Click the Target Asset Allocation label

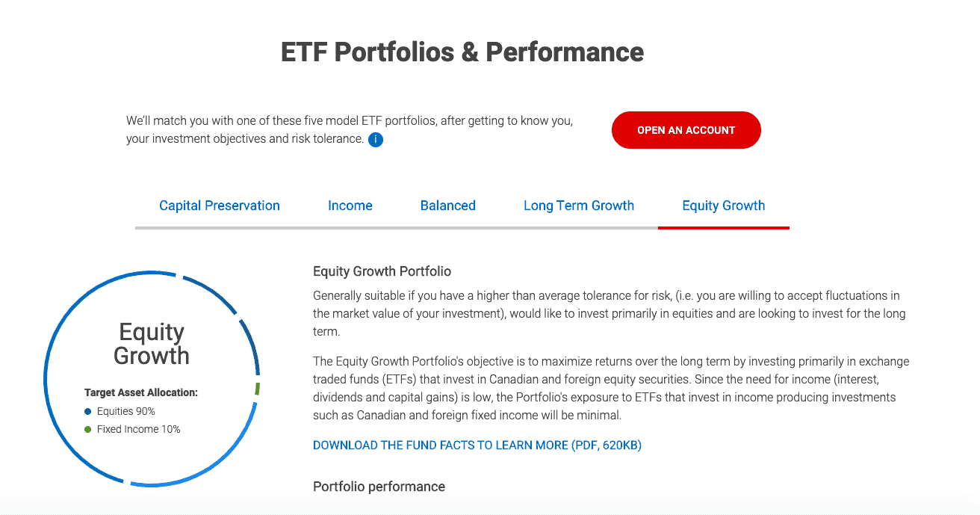coord(141,392)
